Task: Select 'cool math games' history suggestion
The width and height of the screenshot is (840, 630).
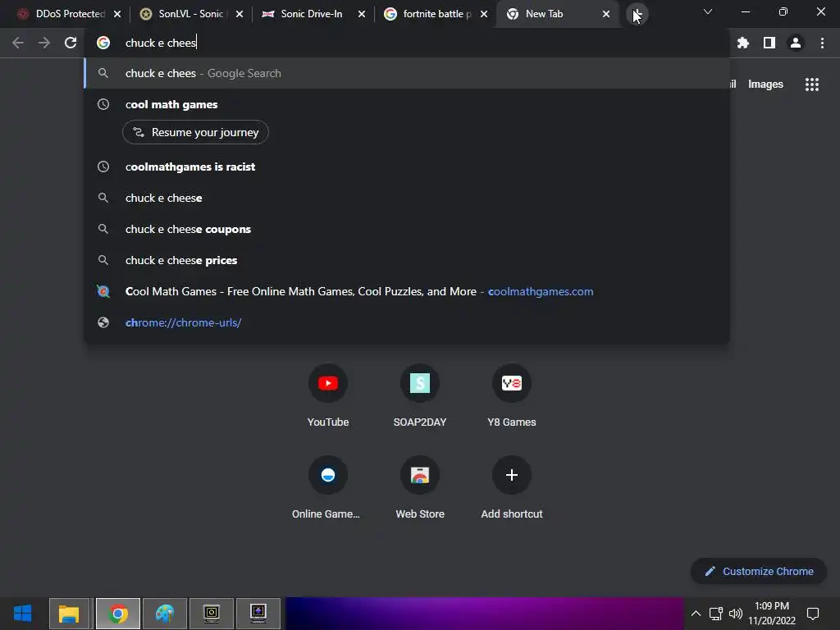Action: click(407, 104)
